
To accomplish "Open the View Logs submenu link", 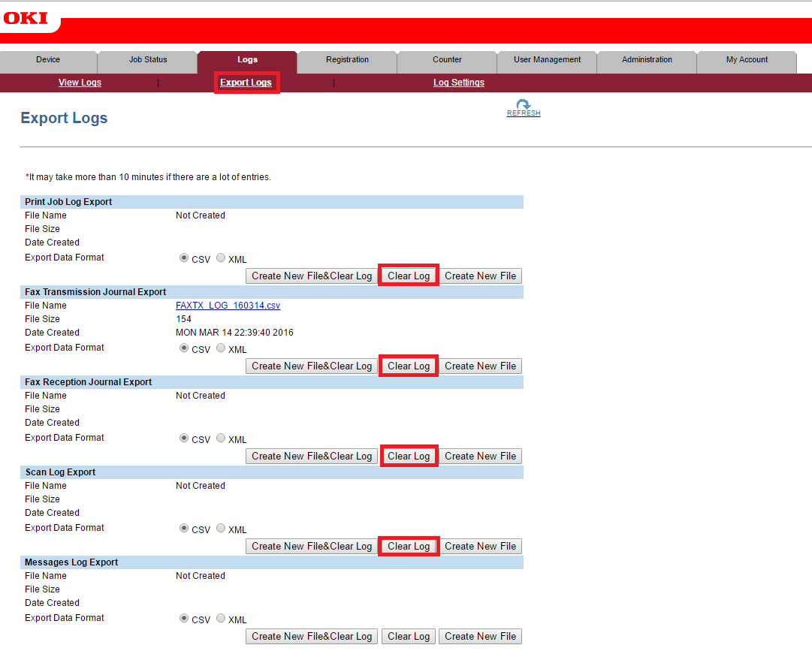I will (x=80, y=83).
